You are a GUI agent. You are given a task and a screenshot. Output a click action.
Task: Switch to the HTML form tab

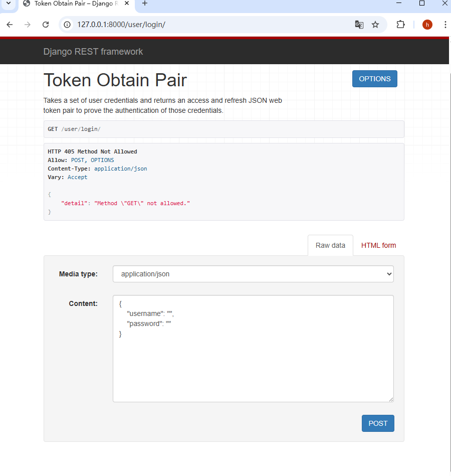[378, 245]
